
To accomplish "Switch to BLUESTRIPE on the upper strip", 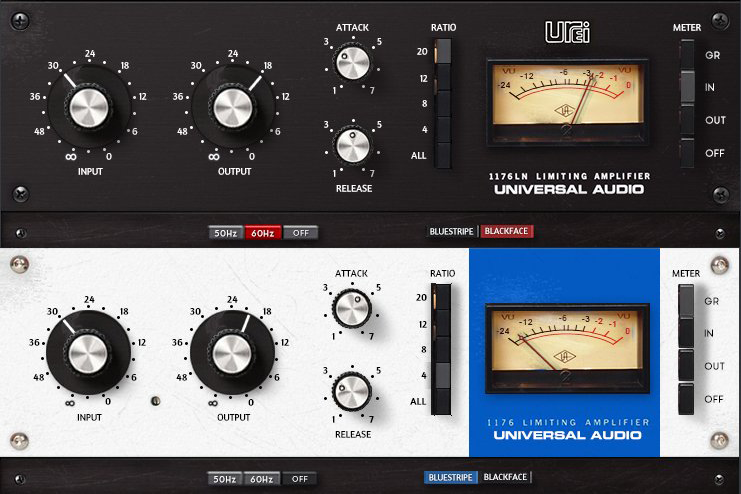I will [x=452, y=231].
